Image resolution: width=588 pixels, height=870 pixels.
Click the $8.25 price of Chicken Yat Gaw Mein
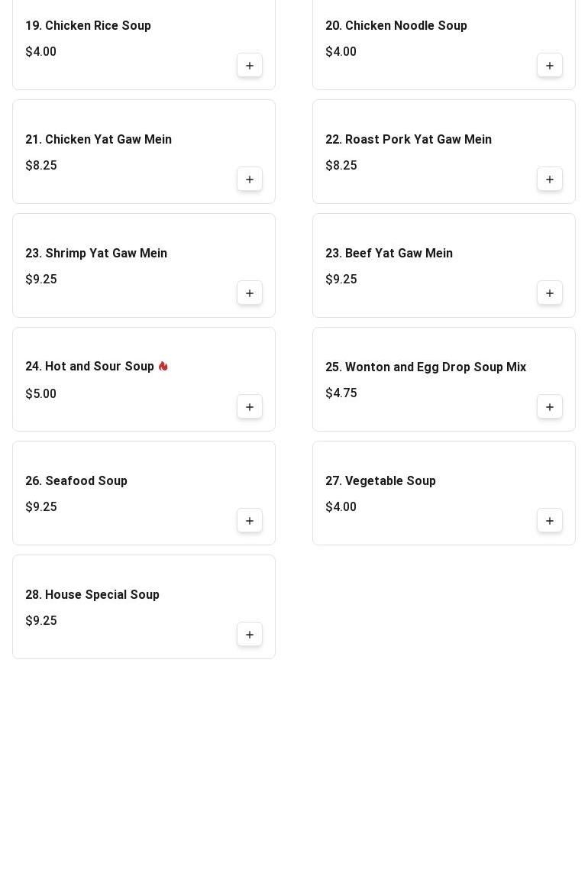[x=41, y=166]
